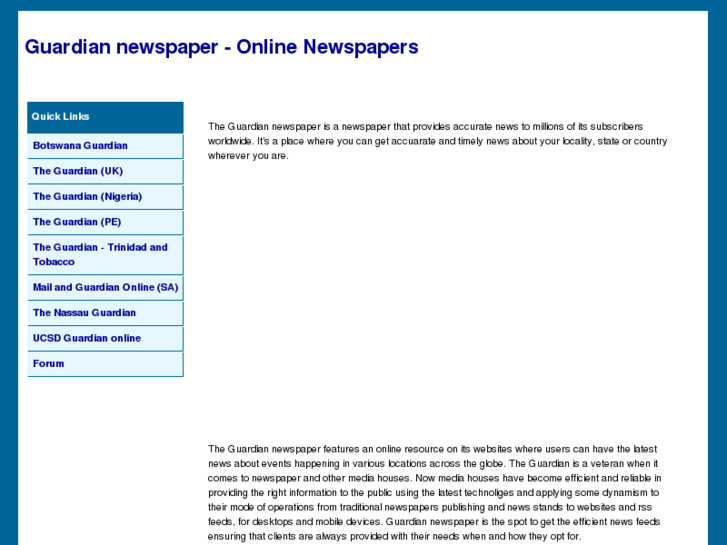Click the Guardian newspaper - Online Newspapers heading
This screenshot has width=727, height=545.
222,47
